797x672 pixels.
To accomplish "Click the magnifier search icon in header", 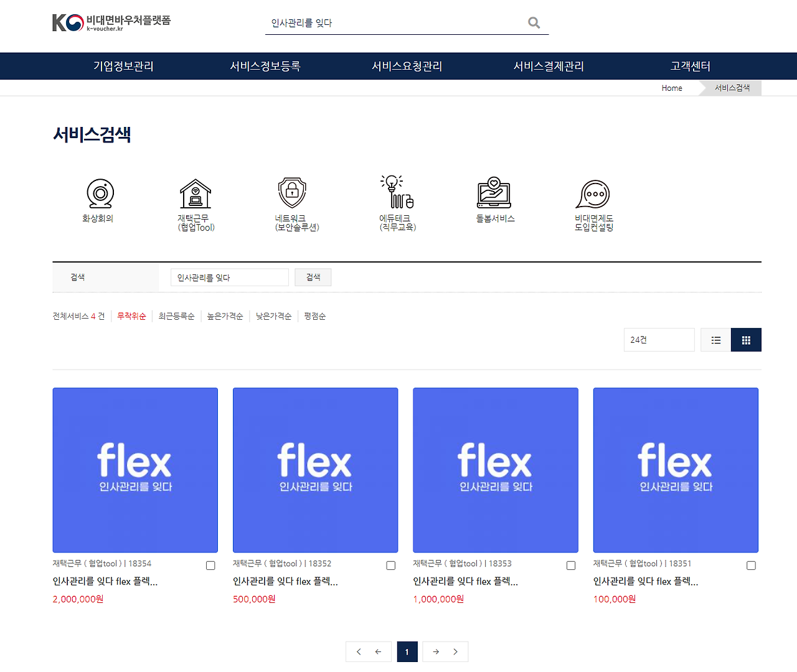I will pos(534,22).
